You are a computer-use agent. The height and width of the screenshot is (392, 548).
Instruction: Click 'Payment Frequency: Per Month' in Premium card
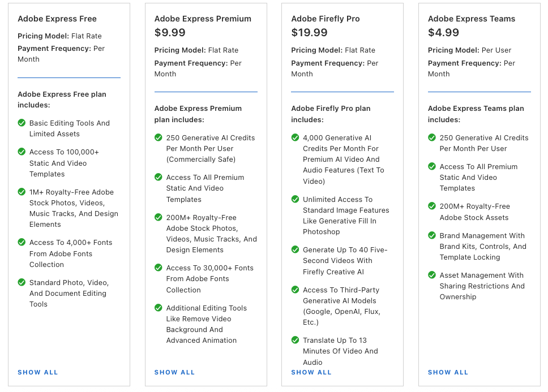click(198, 68)
